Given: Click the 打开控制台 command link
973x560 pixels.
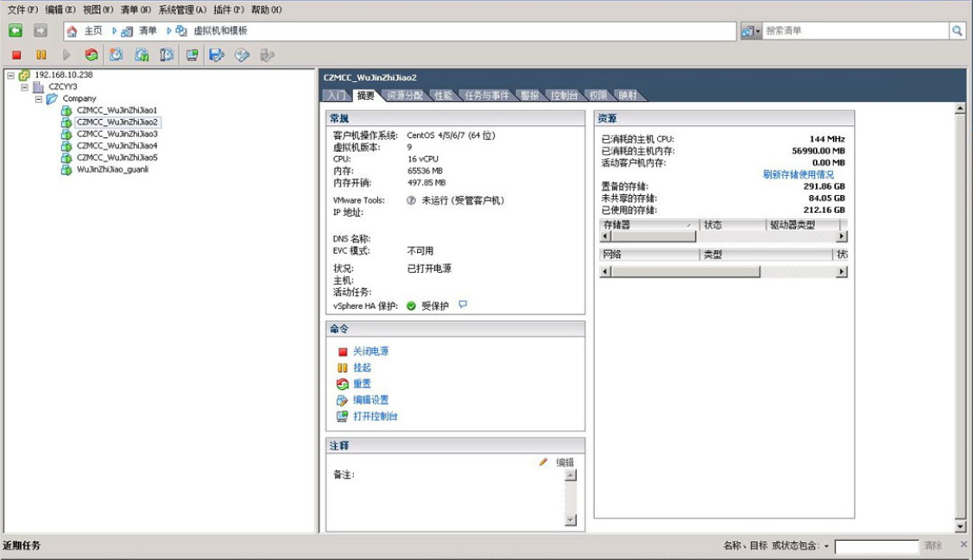Looking at the screenshot, I should point(375,416).
